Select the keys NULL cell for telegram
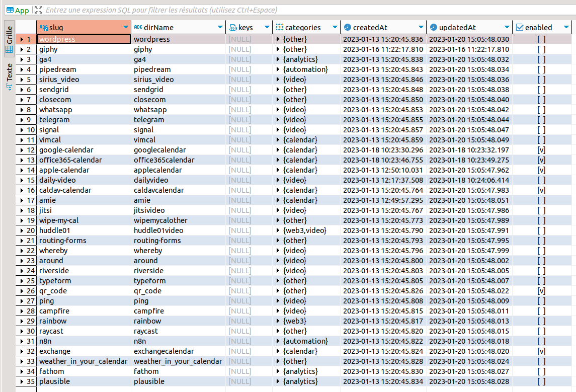 (x=249, y=120)
